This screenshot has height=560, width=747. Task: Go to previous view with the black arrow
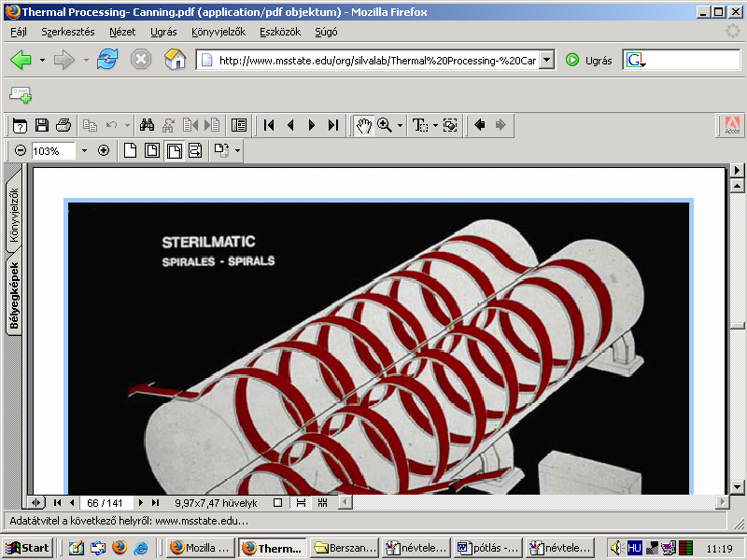click(x=479, y=125)
